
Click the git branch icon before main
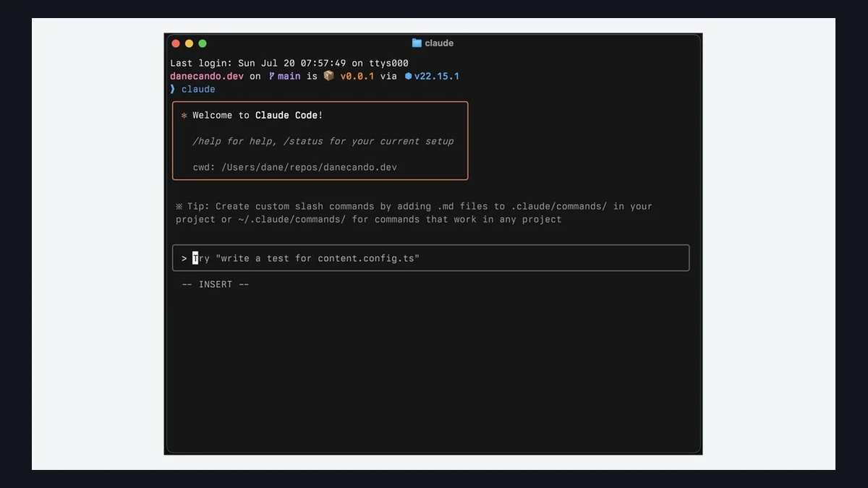271,76
